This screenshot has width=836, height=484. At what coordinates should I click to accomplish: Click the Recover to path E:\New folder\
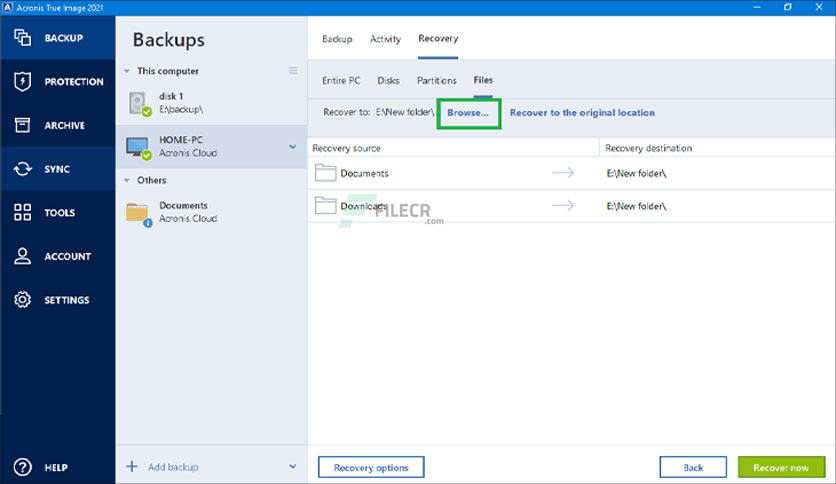coord(405,112)
